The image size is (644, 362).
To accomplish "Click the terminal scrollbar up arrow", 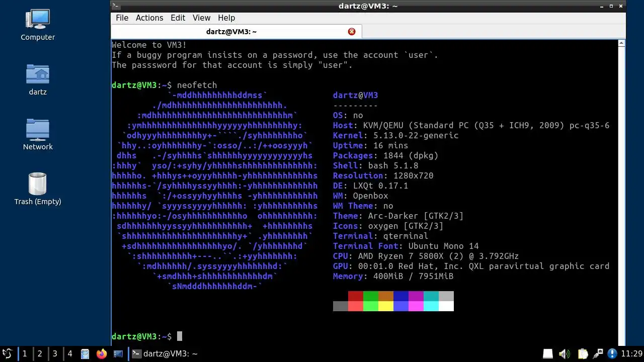I will coord(621,43).
